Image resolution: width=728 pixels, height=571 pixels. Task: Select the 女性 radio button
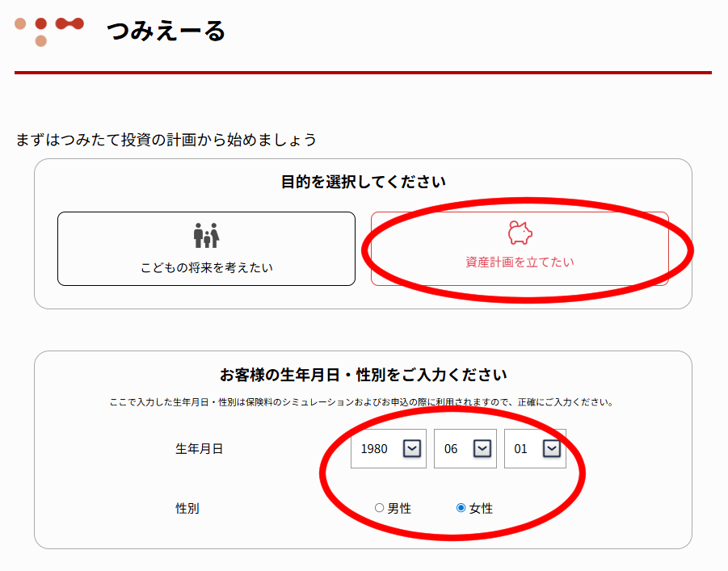[461, 508]
